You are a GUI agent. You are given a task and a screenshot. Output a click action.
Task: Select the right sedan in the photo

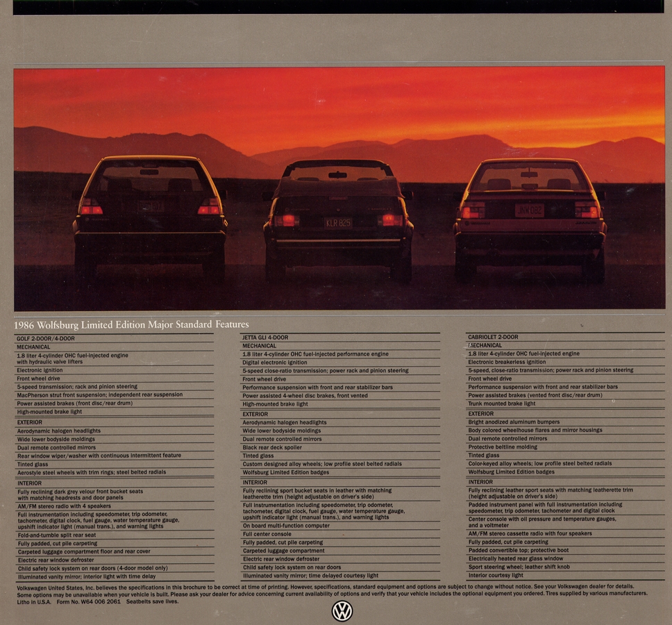(530, 215)
